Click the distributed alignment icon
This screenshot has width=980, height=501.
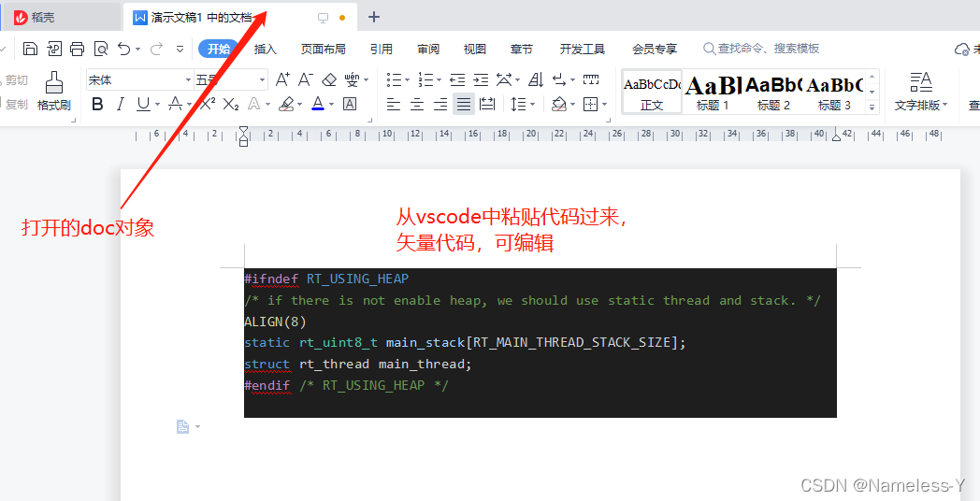click(x=487, y=105)
